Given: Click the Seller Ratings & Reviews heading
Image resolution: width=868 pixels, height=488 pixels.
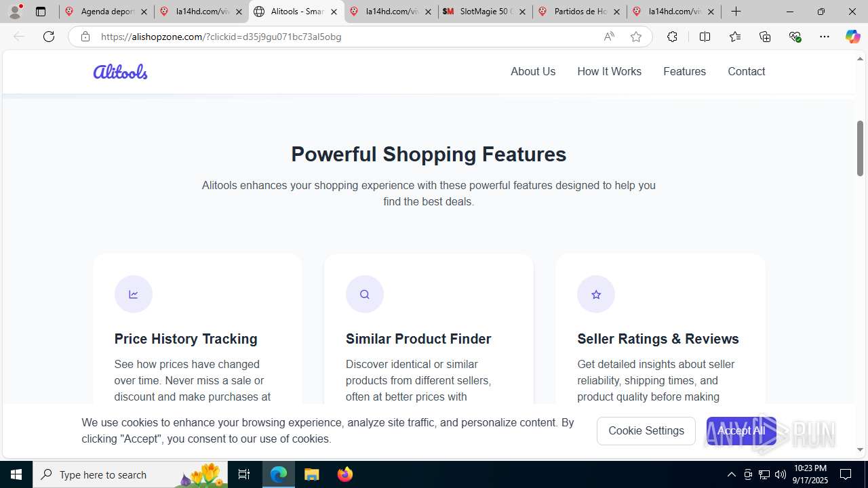Looking at the screenshot, I should tap(658, 339).
